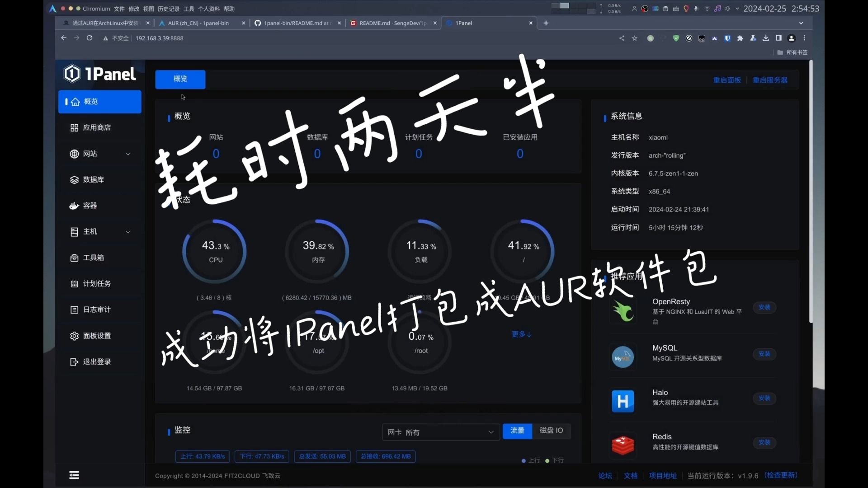Close the 1Panel browser tab
The height and width of the screenshot is (488, 868).
point(531,23)
